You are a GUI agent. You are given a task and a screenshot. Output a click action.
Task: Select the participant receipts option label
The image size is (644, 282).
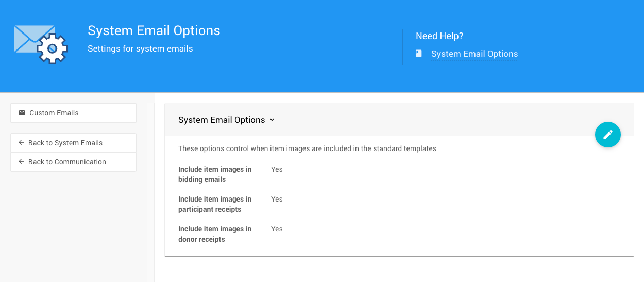pos(215,204)
